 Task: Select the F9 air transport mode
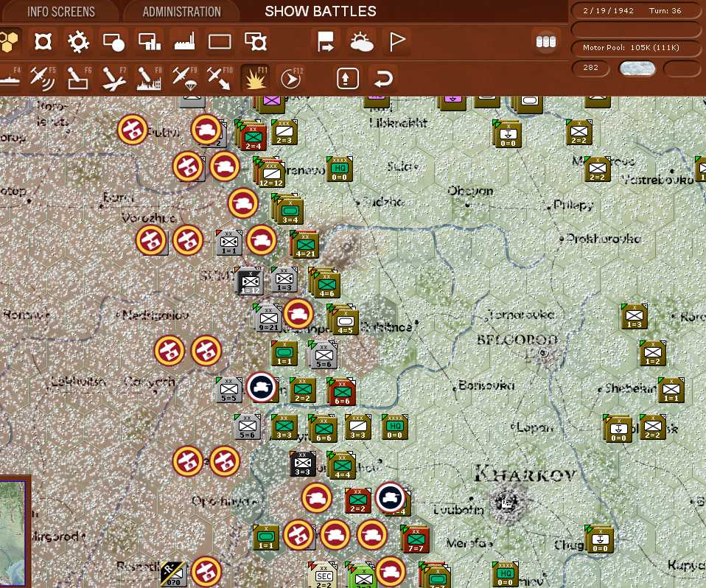(x=184, y=78)
